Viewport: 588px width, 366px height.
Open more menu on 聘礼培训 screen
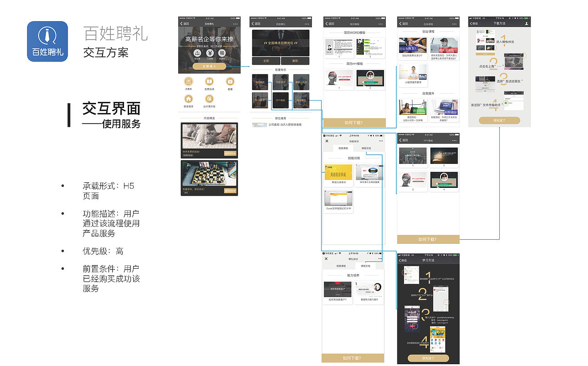point(380,259)
